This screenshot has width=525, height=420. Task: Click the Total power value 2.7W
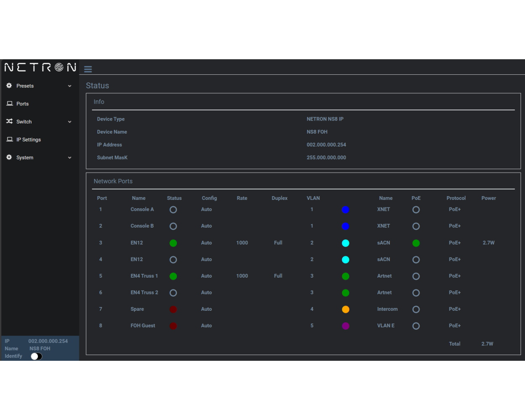pos(487,344)
